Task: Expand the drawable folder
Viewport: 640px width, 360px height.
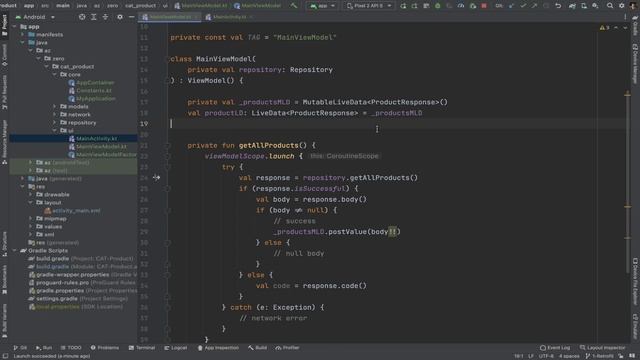Action: pos(31,195)
